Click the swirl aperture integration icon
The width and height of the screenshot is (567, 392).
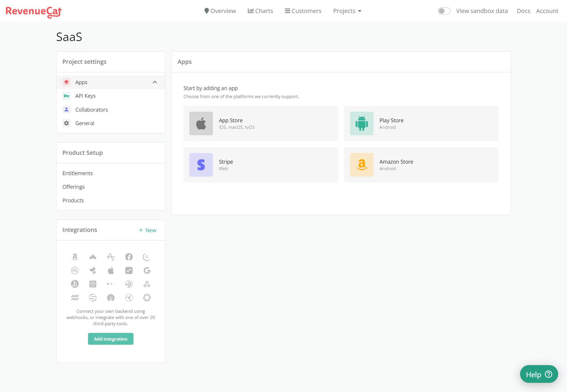pos(147,298)
